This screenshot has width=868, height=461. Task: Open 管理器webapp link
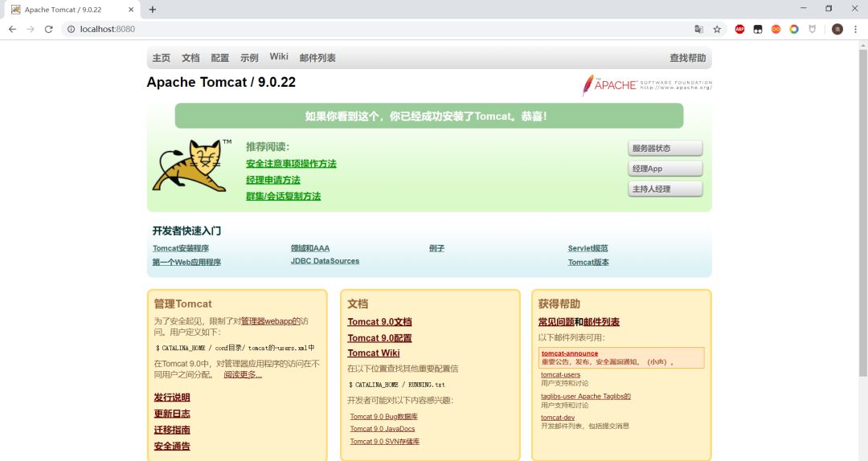[271, 321]
